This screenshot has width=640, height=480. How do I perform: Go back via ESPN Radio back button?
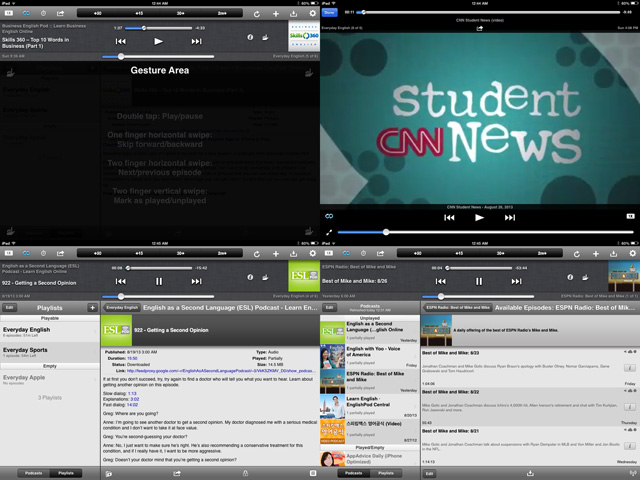pos(458,308)
